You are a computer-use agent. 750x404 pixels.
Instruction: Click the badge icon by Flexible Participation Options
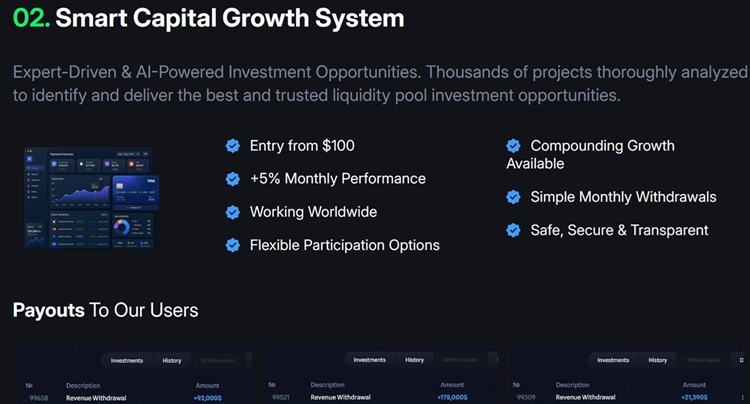(233, 245)
